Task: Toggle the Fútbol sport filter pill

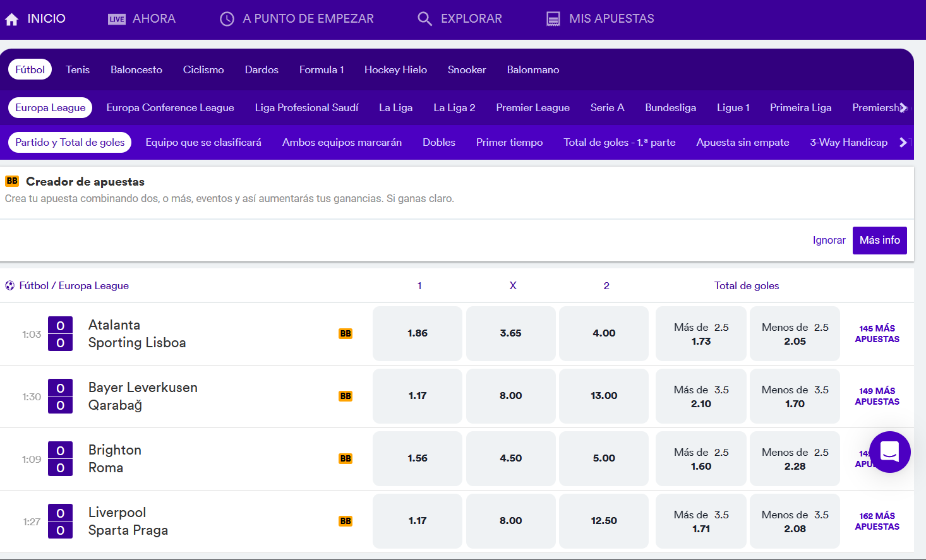Action: (30, 69)
